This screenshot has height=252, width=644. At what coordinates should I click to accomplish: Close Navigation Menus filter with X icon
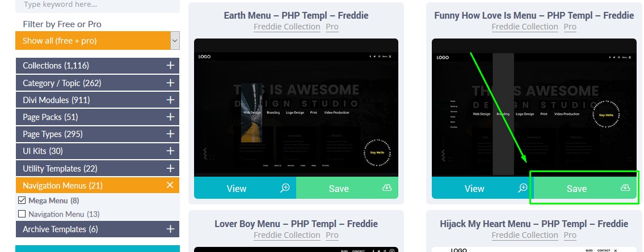170,185
